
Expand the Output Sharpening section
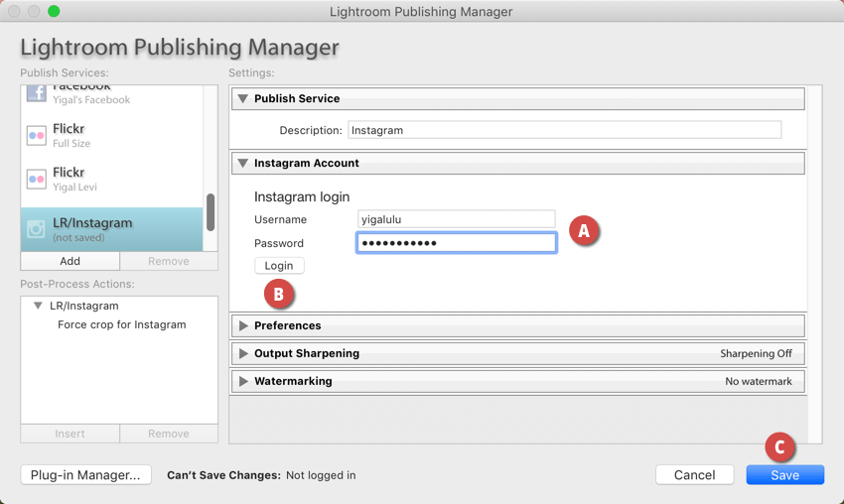pyautogui.click(x=243, y=353)
